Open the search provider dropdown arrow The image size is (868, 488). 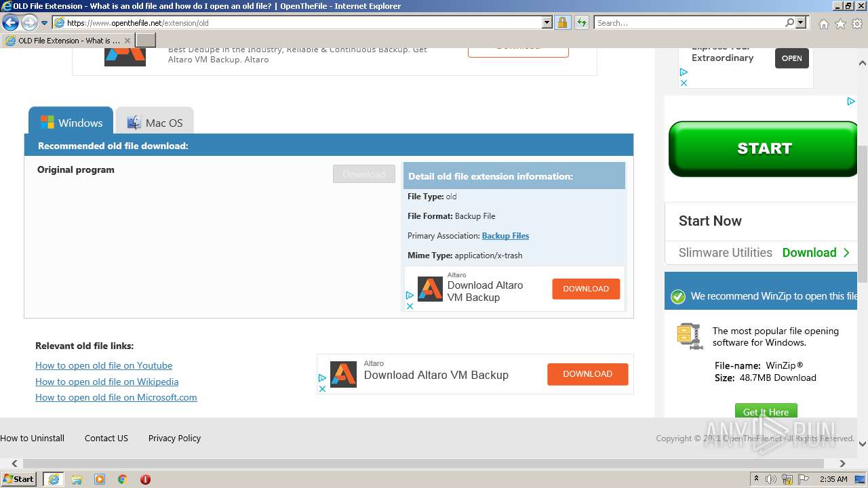[x=802, y=22]
